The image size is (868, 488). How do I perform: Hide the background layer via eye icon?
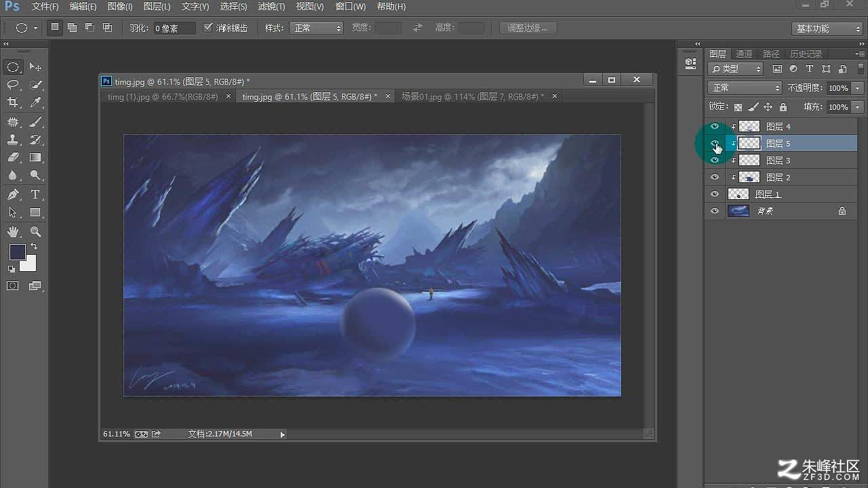coord(714,211)
